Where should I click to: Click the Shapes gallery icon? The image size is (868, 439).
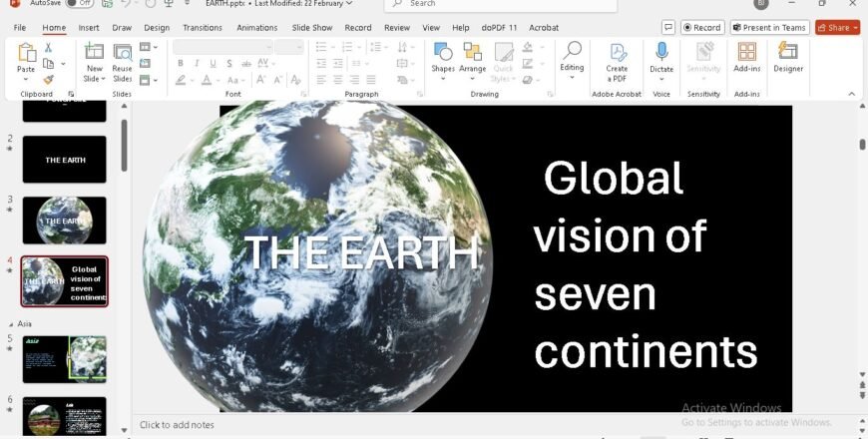coord(443,52)
